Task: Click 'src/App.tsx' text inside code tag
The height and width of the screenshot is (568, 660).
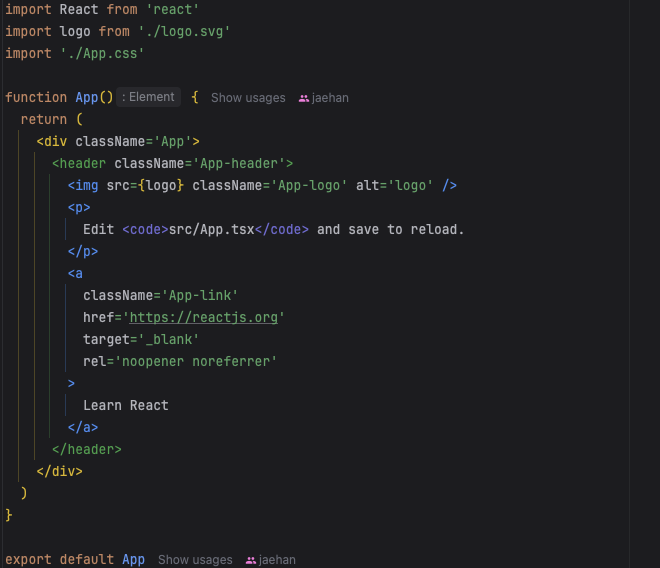Action: click(211, 229)
